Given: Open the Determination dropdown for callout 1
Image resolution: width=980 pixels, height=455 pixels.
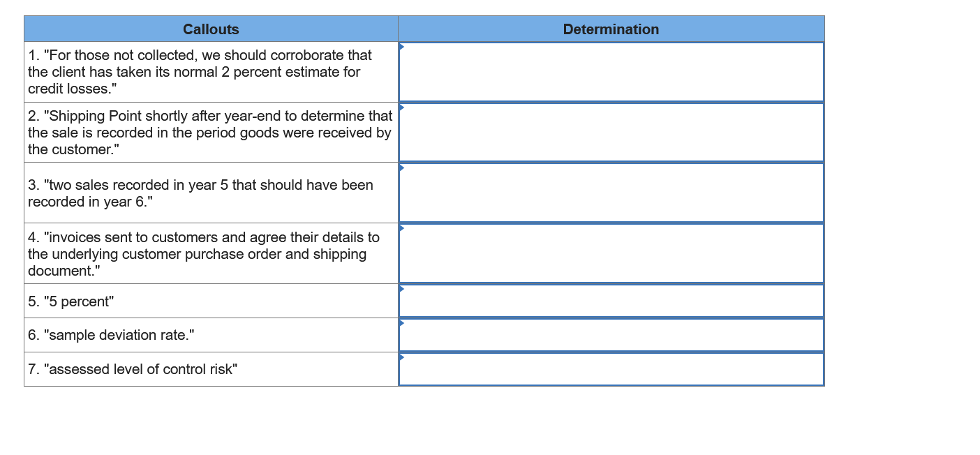Looking at the screenshot, I should click(x=401, y=45).
